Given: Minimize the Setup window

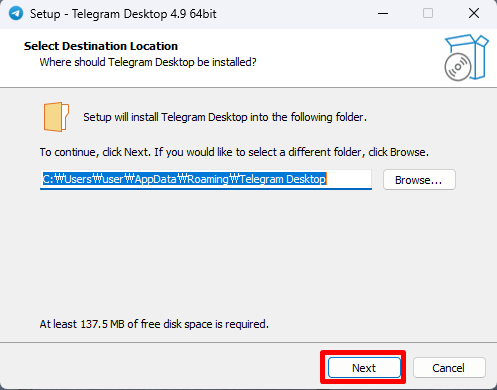Looking at the screenshot, I should pos(383,14).
